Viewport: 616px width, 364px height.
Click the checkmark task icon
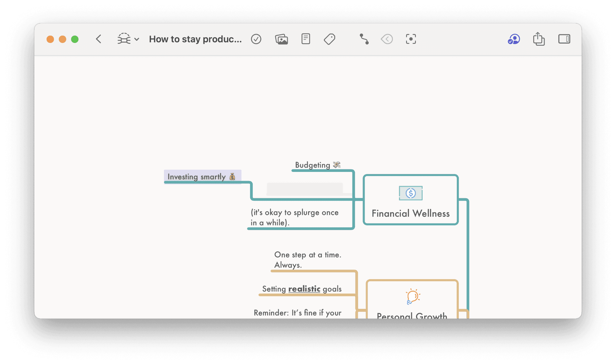click(256, 39)
